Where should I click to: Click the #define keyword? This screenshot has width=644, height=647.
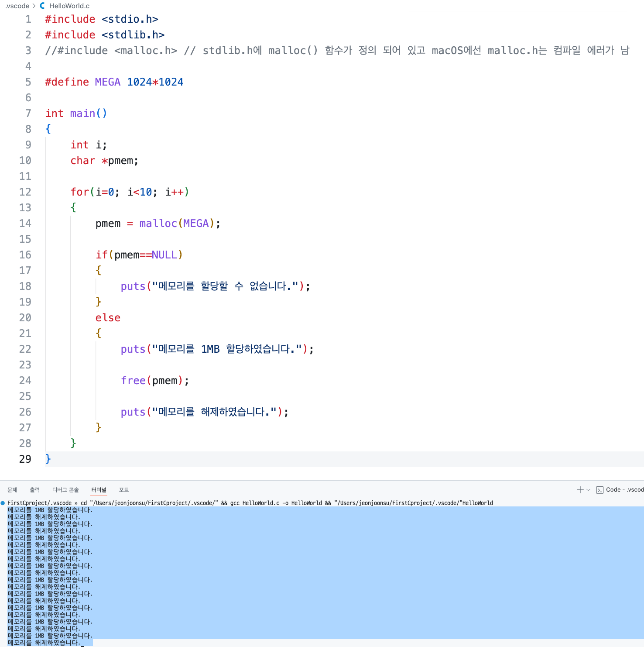coord(67,82)
